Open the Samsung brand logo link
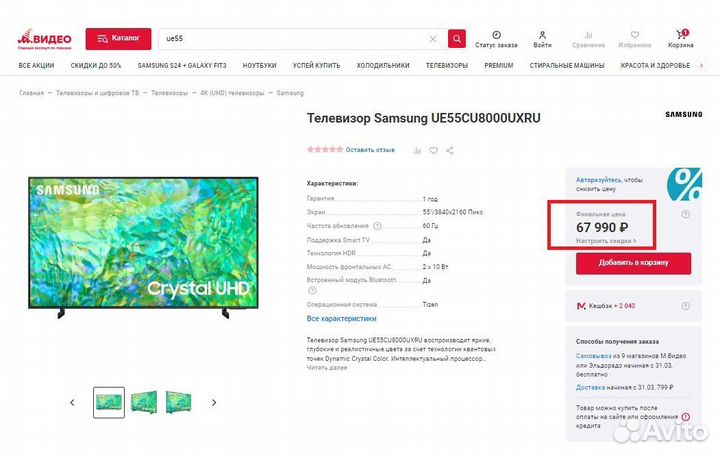The image size is (720, 456). tap(684, 114)
